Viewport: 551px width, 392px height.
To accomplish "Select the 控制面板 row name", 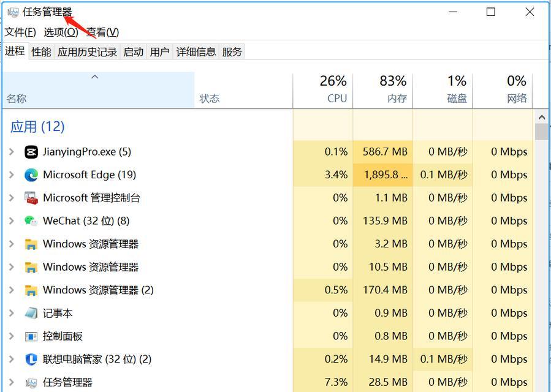I will pyautogui.click(x=63, y=336).
